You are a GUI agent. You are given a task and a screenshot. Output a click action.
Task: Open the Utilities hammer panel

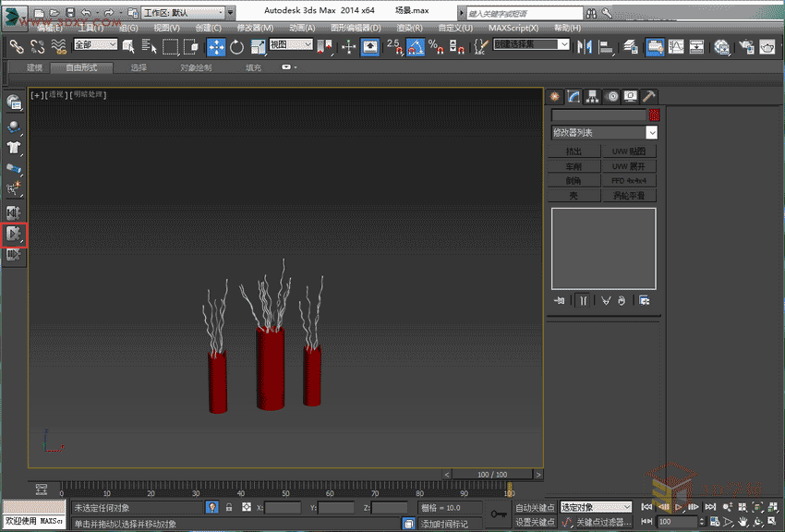coord(649,96)
